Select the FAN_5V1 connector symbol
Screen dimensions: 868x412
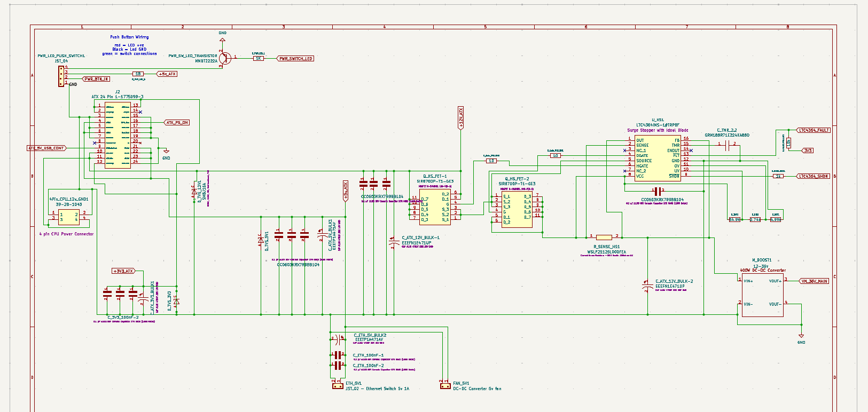(445, 386)
